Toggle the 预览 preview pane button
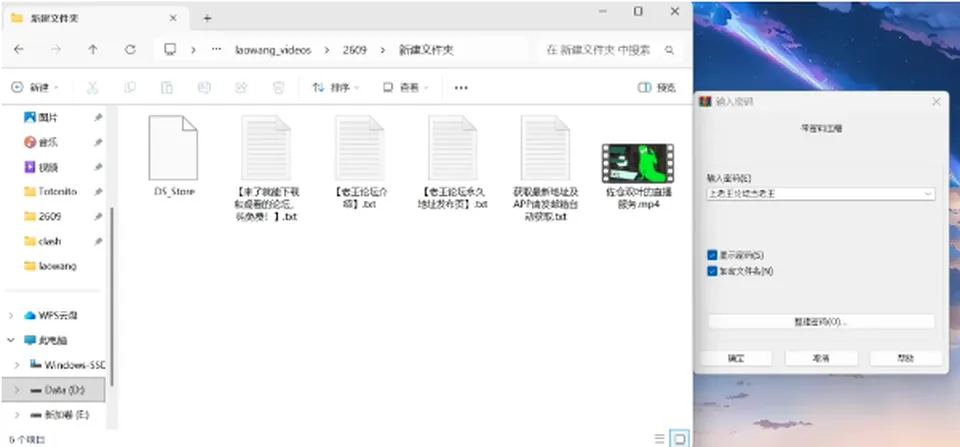960x447 pixels. [x=656, y=88]
